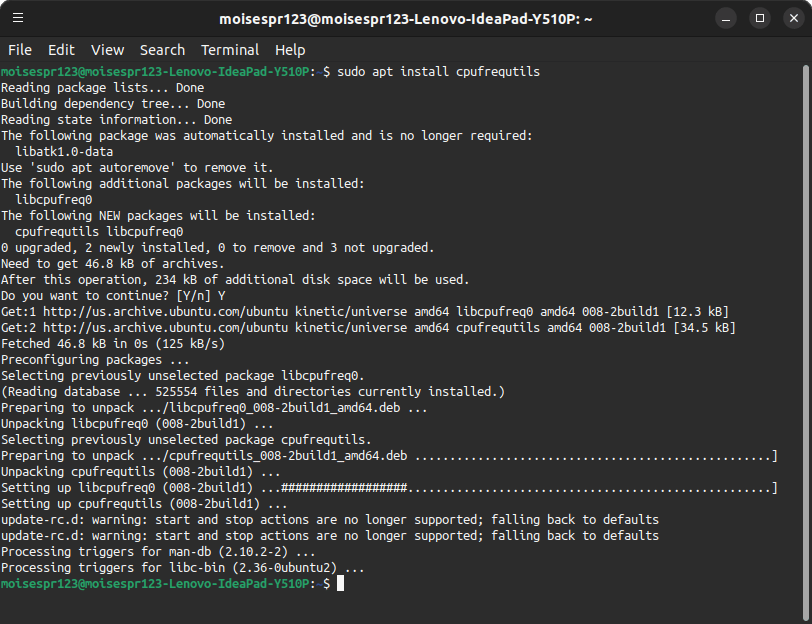The image size is (812, 624).
Task: Click the blinking cursor at bottom prompt
Action: coord(340,584)
